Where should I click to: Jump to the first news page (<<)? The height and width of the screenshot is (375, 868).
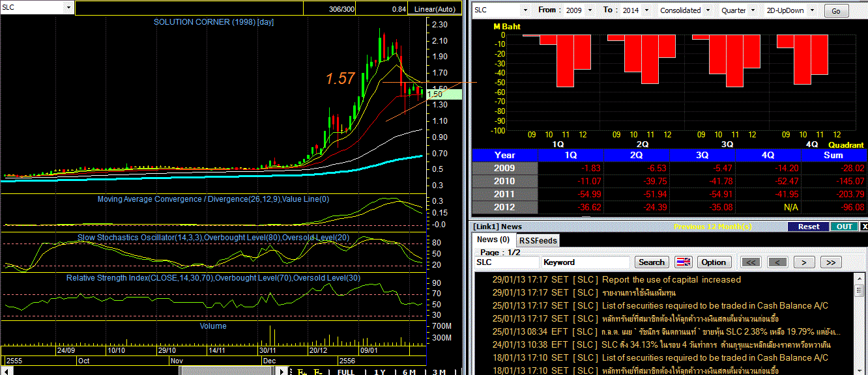pyautogui.click(x=751, y=262)
